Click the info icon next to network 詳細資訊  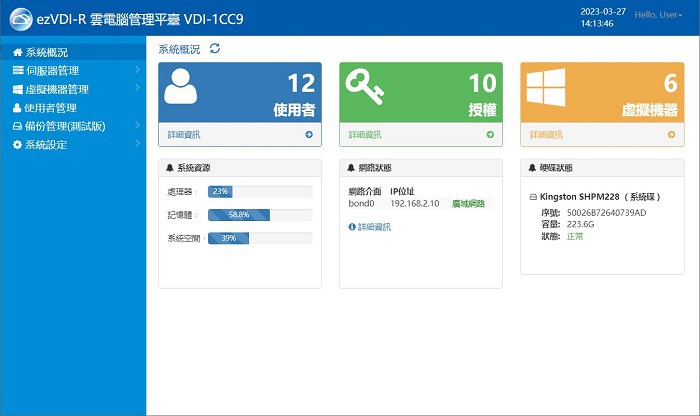coord(352,227)
